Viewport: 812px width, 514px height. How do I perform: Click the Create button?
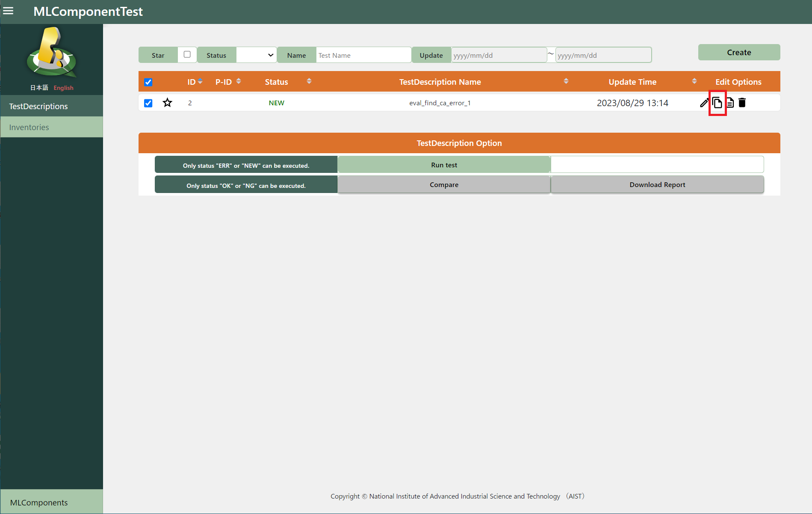click(738, 52)
